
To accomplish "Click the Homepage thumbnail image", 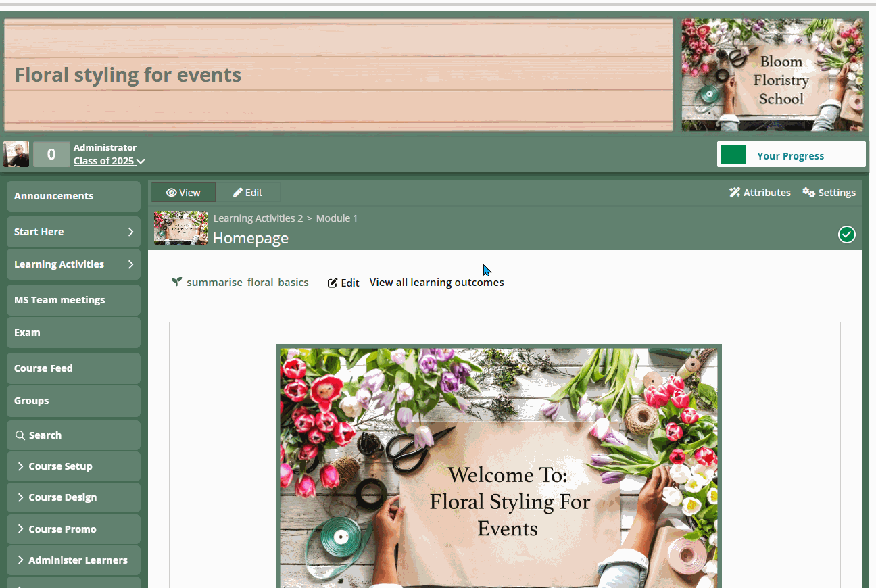I will click(180, 228).
